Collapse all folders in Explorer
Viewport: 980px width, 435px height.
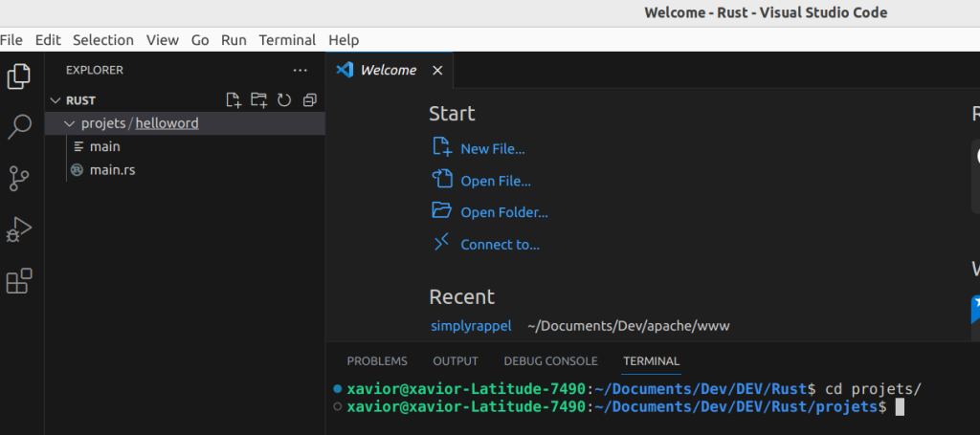pyautogui.click(x=309, y=99)
